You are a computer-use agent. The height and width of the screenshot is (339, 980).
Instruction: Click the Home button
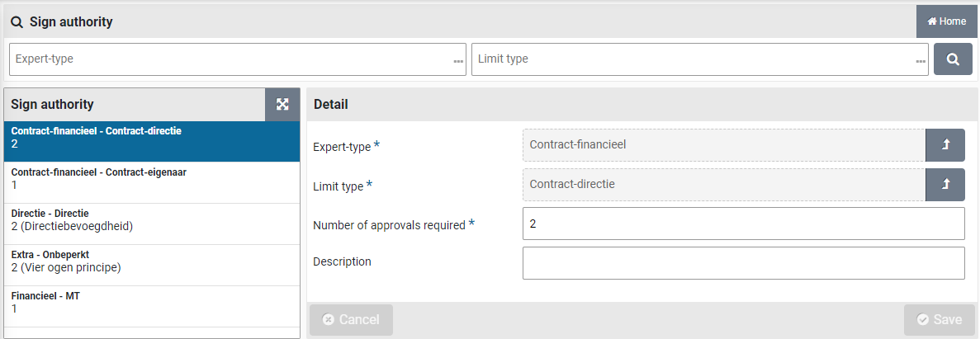tap(946, 21)
